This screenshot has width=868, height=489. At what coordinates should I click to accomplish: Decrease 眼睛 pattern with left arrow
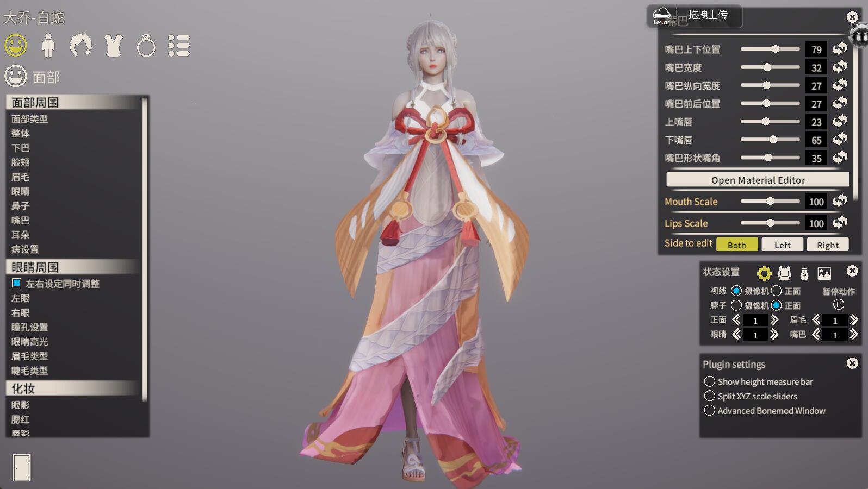(736, 335)
